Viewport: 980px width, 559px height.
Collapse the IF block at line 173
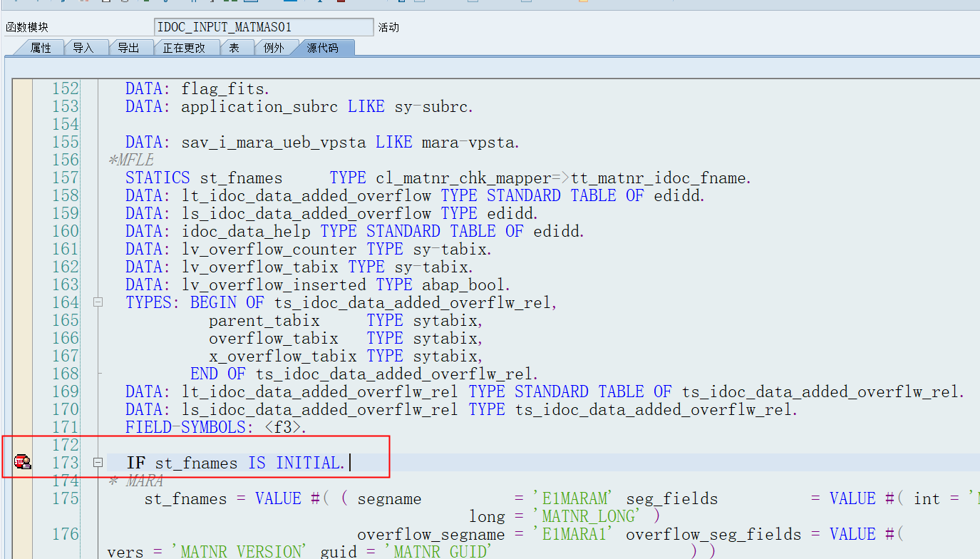98,462
